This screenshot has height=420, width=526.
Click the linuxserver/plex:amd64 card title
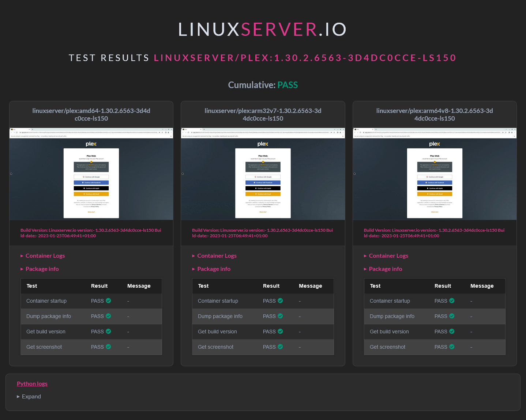[91, 114]
